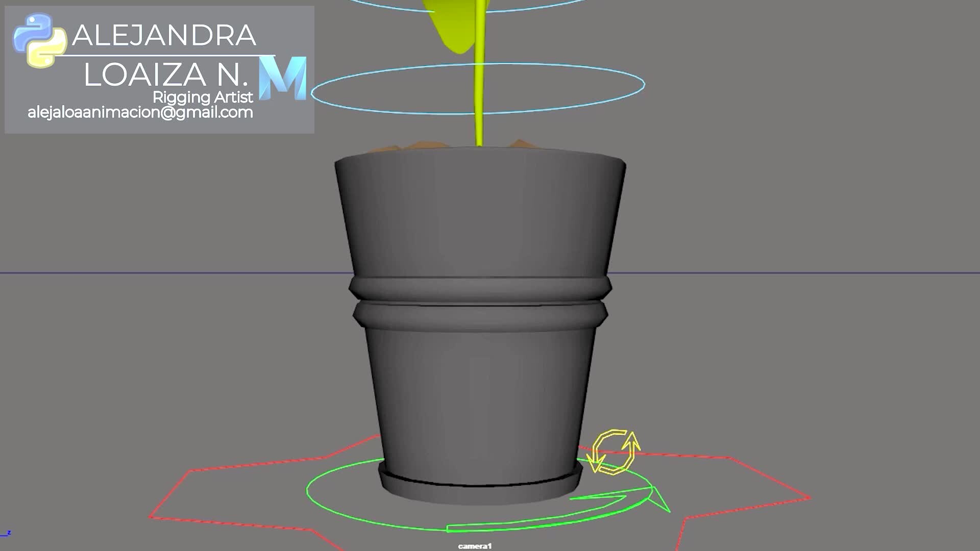Click the yellow rotation arrows control
The width and height of the screenshot is (980, 551).
[614, 452]
